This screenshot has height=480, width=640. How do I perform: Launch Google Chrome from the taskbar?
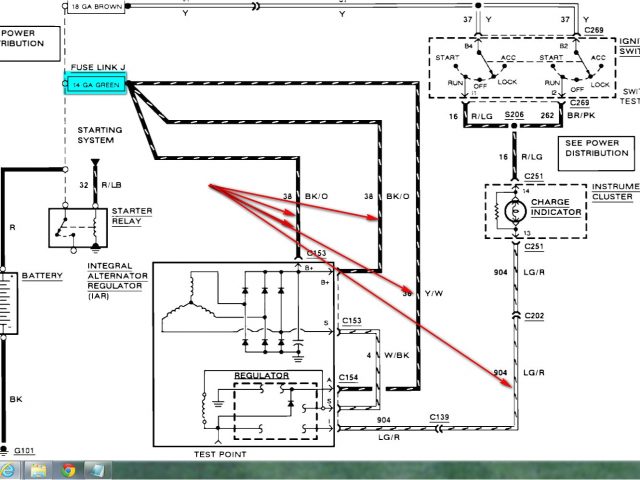pos(70,469)
